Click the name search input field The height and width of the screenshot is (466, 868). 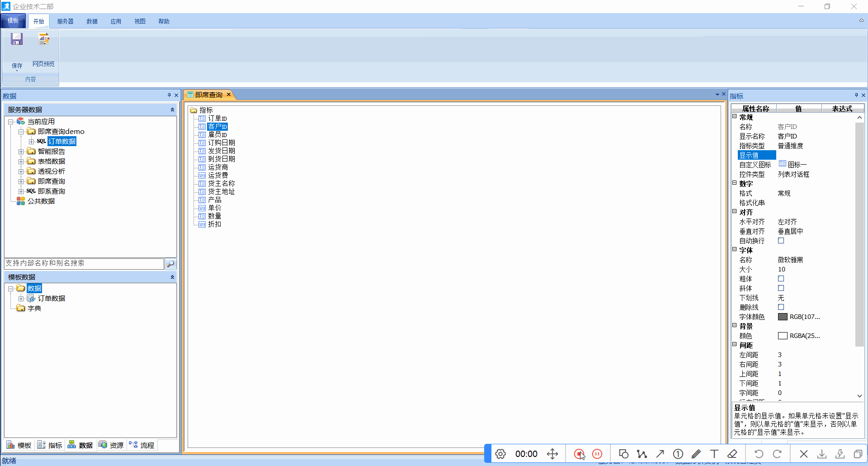(x=84, y=263)
